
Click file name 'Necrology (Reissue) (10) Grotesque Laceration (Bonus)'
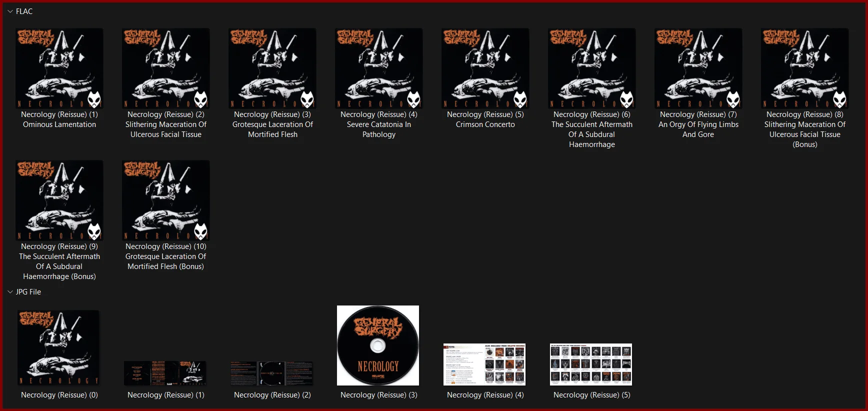[x=166, y=256]
